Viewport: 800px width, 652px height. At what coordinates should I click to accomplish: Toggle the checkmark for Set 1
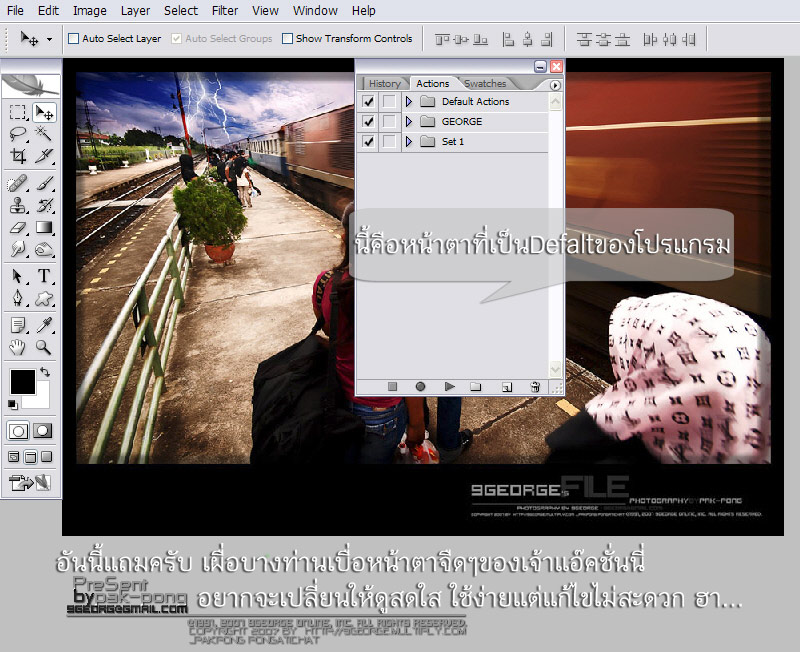point(368,141)
